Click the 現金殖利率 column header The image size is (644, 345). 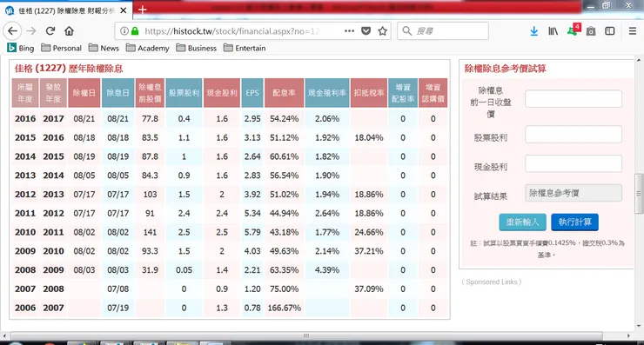[327, 93]
